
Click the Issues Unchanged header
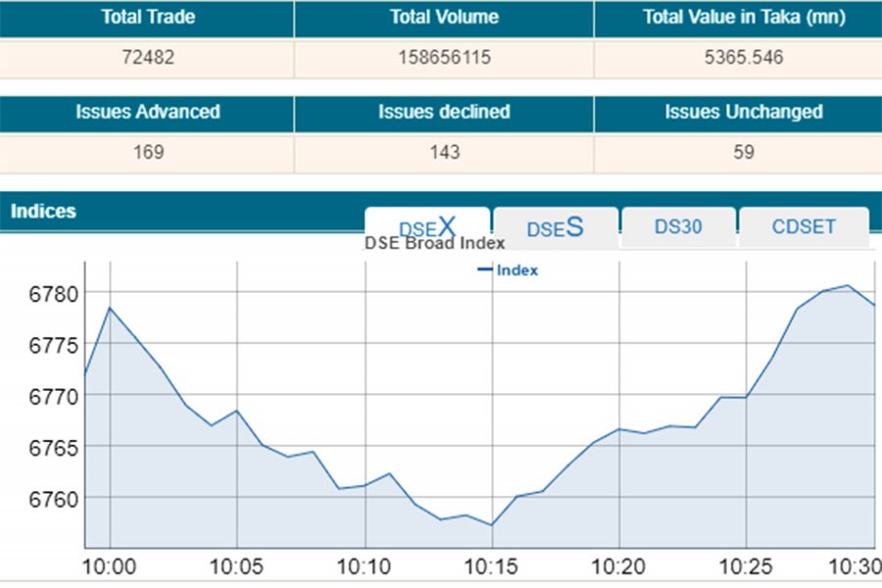pyautogui.click(x=744, y=112)
